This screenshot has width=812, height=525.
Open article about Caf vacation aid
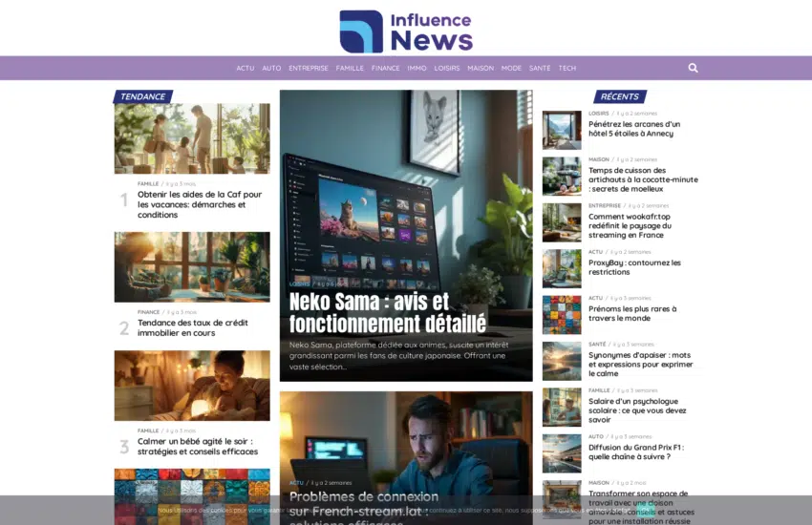199,204
